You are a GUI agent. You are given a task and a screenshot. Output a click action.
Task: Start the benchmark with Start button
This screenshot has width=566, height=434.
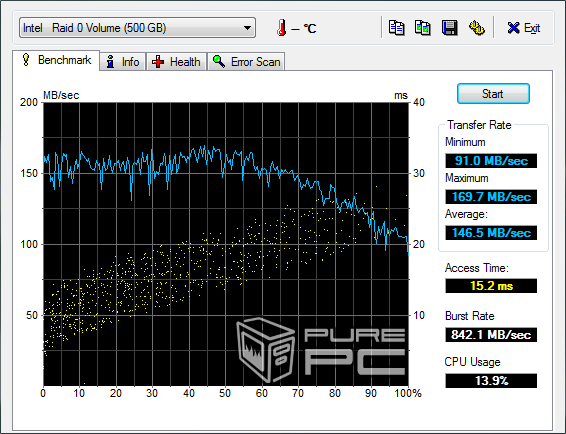(x=493, y=94)
